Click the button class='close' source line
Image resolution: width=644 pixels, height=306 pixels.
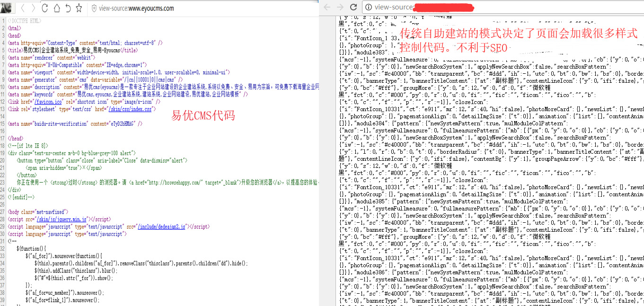tap(102, 160)
